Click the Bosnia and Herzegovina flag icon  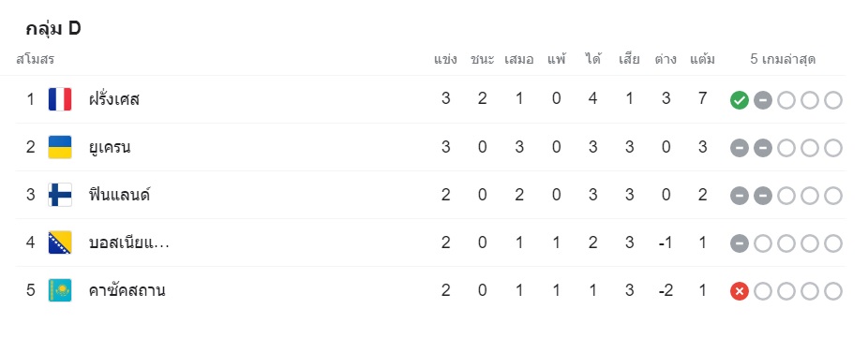tap(60, 242)
